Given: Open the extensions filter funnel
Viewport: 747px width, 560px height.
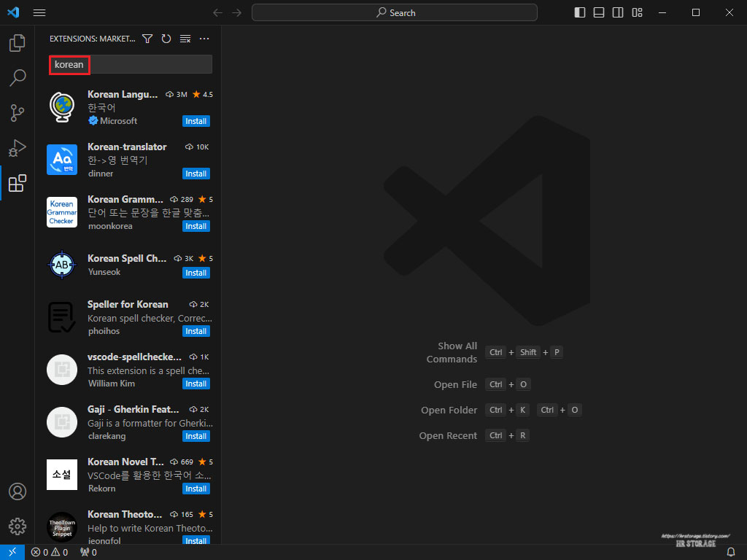Looking at the screenshot, I should point(147,39).
